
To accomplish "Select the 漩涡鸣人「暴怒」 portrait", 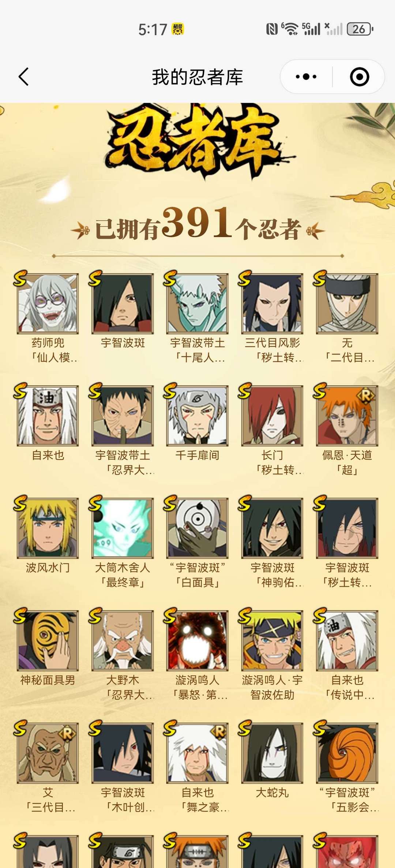I will coord(197,640).
